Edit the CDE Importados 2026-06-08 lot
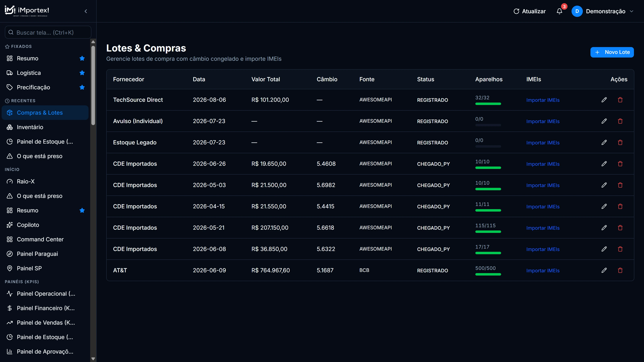Image resolution: width=644 pixels, height=362 pixels. [604, 249]
